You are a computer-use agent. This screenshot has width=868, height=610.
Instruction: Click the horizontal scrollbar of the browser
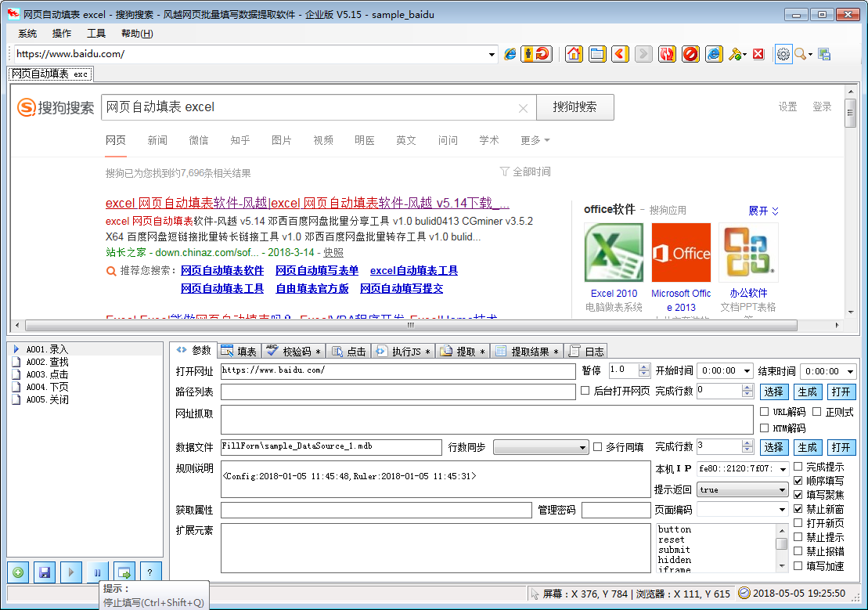coord(411,325)
